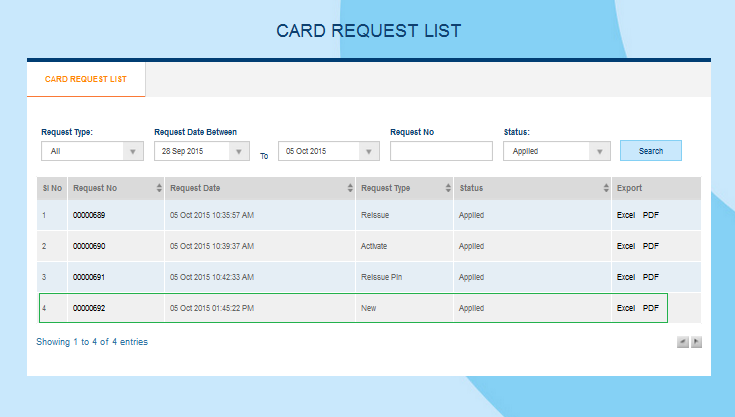Image resolution: width=735 pixels, height=417 pixels.
Task: Export request 00000690 to Excel
Action: tap(626, 246)
